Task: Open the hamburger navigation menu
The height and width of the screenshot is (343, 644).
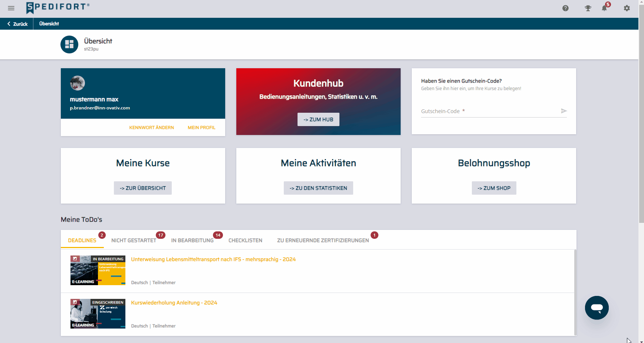Action: click(11, 8)
